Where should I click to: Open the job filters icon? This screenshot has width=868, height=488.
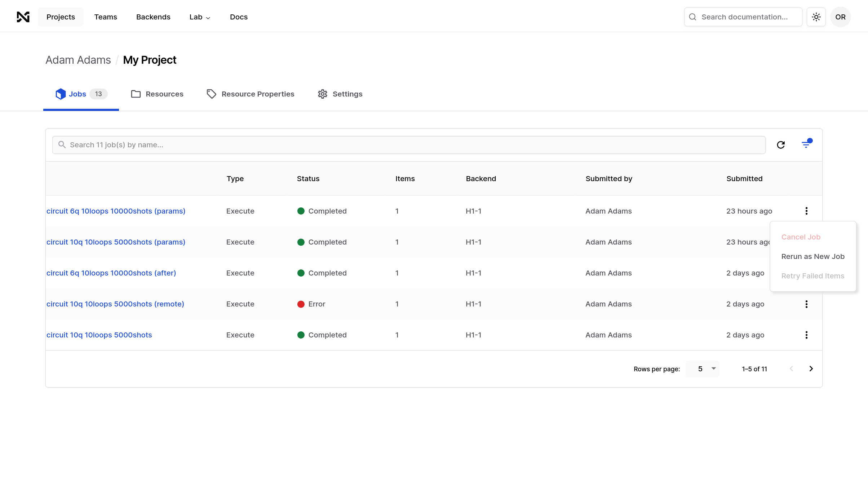click(x=807, y=144)
